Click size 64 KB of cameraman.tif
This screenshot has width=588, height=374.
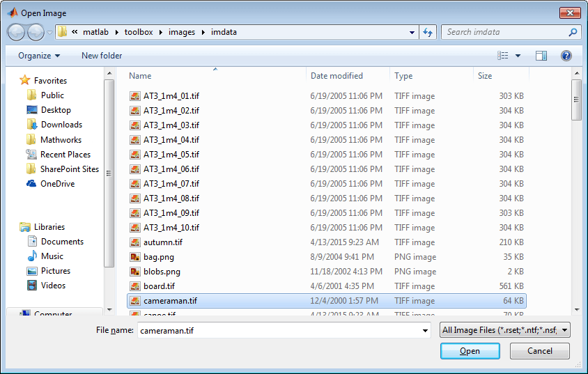point(513,301)
